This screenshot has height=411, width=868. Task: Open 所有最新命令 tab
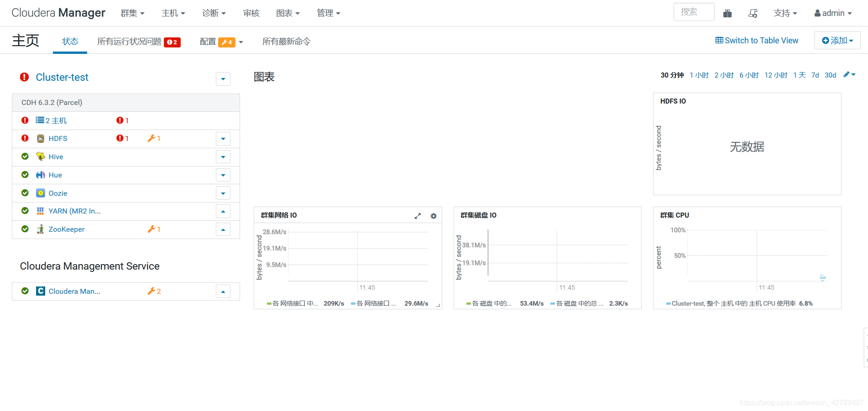coord(287,42)
